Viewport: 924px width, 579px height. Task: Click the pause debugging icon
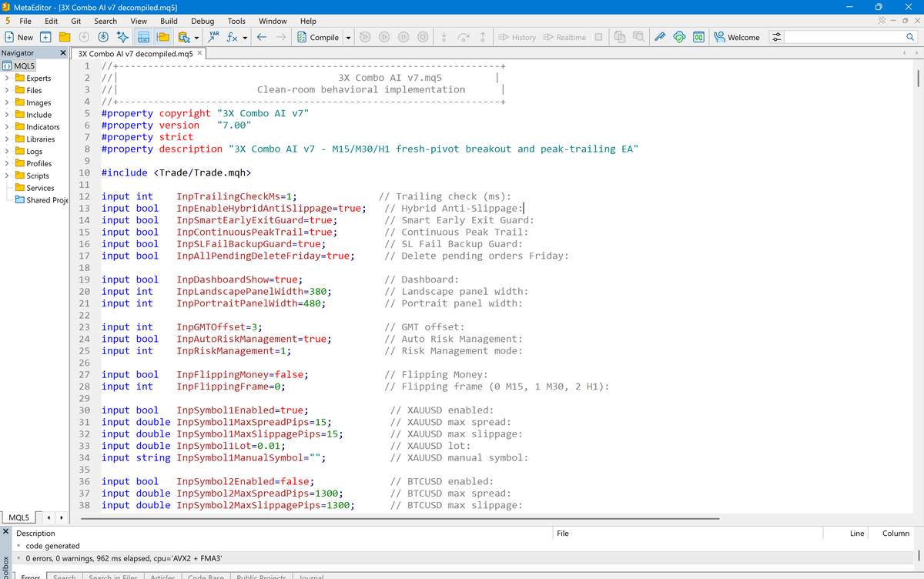click(404, 37)
